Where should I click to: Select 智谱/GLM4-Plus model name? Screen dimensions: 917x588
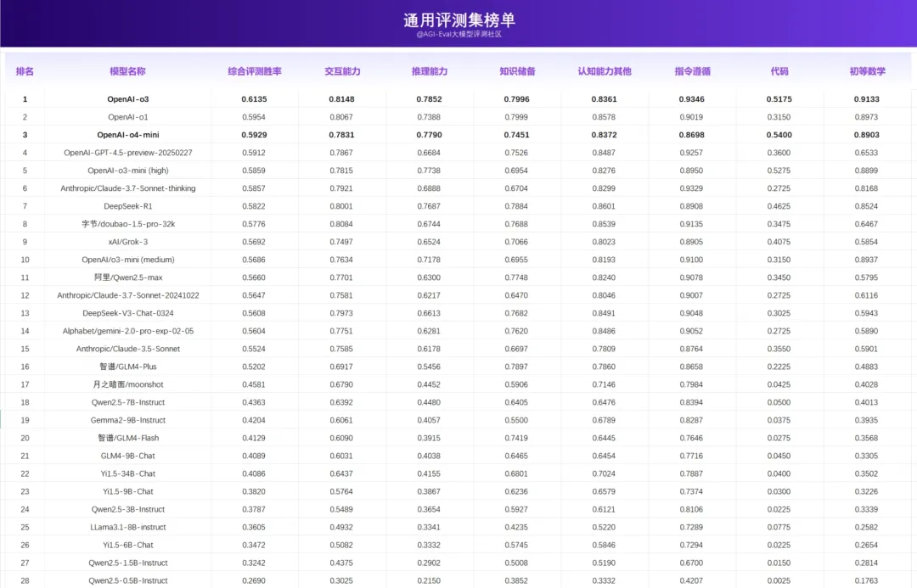point(128,367)
